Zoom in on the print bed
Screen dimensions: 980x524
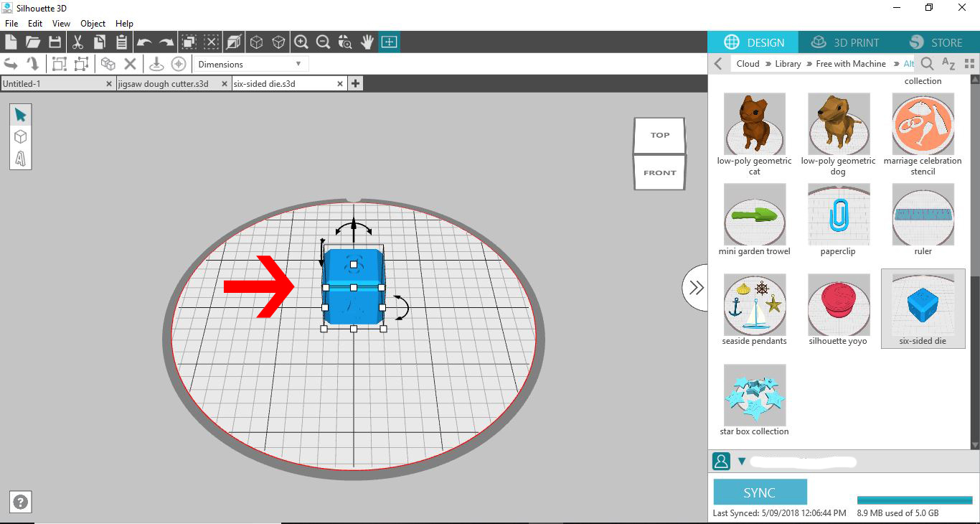point(301,42)
